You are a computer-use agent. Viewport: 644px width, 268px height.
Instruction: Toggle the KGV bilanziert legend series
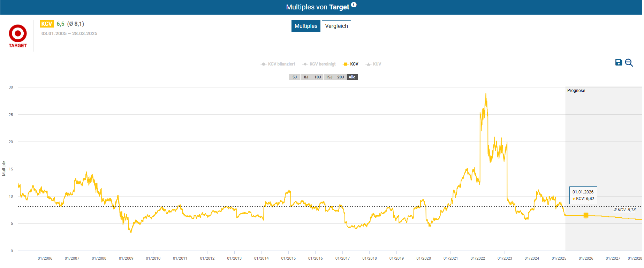(278, 64)
